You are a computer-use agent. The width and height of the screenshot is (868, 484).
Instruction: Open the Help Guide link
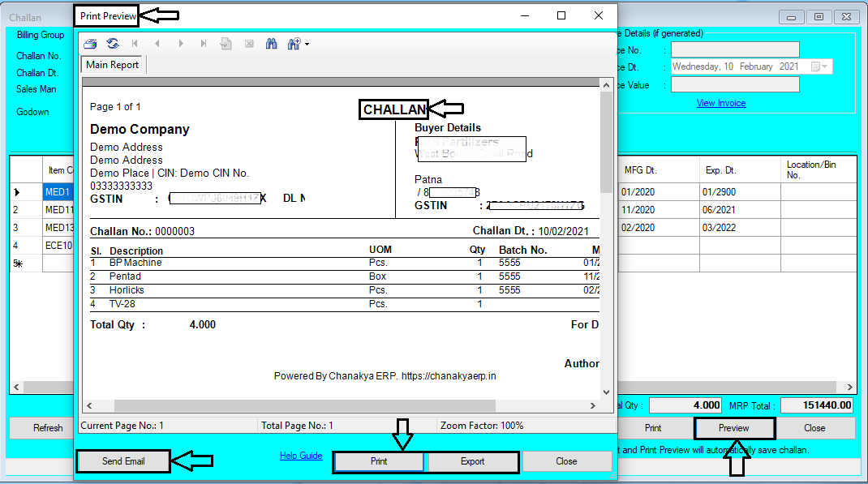coord(301,455)
